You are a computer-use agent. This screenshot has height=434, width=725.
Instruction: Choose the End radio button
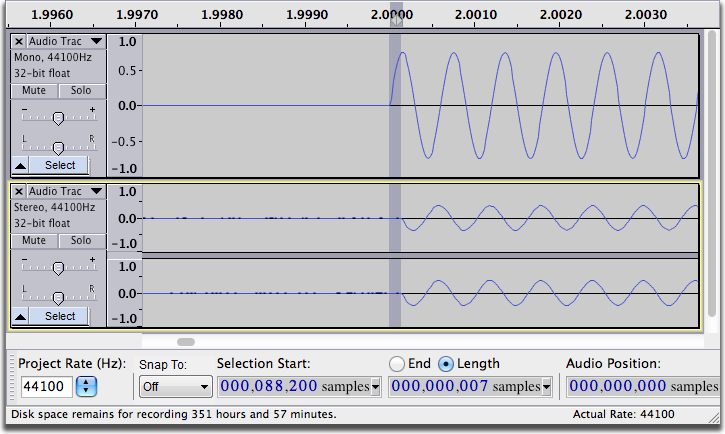[x=397, y=364]
